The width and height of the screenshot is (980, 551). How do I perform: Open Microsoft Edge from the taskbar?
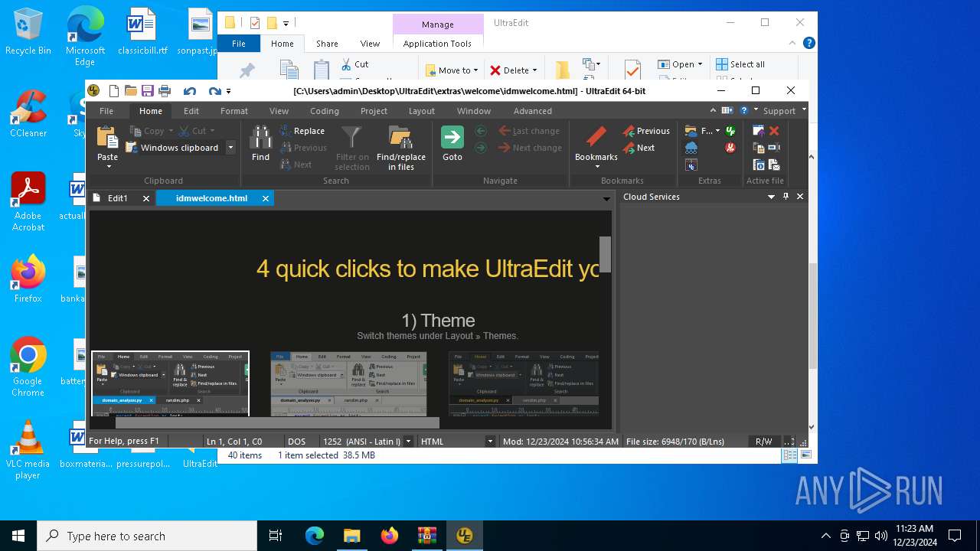click(315, 536)
